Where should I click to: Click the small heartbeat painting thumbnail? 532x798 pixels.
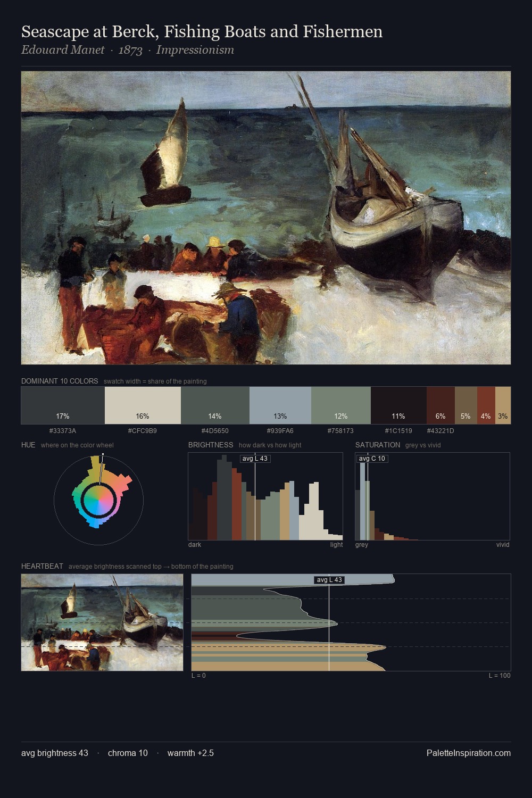click(102, 622)
